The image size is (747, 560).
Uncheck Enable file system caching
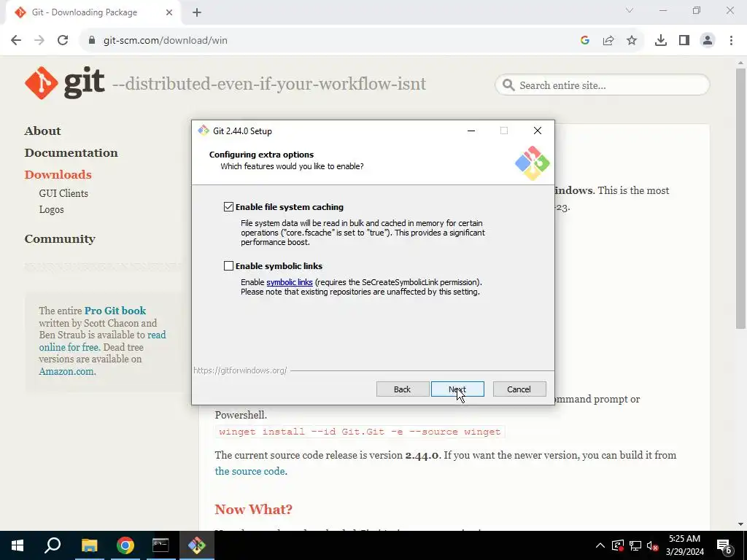pos(228,206)
